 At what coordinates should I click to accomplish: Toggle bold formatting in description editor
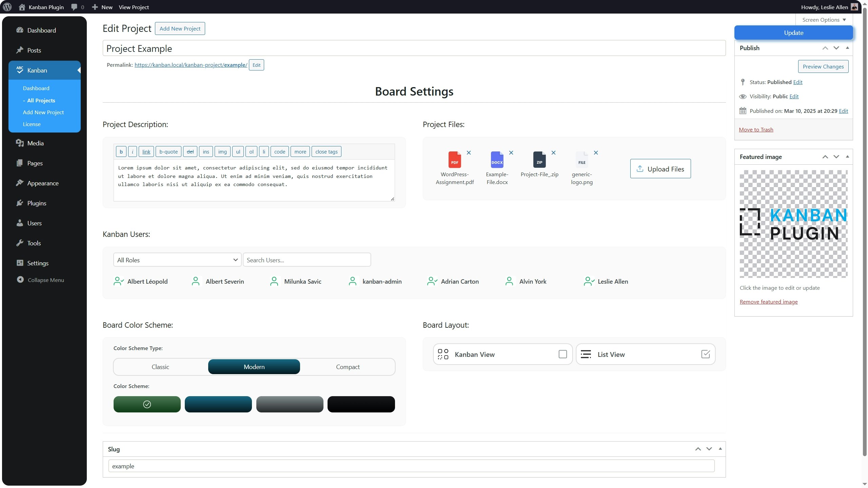[121, 151]
